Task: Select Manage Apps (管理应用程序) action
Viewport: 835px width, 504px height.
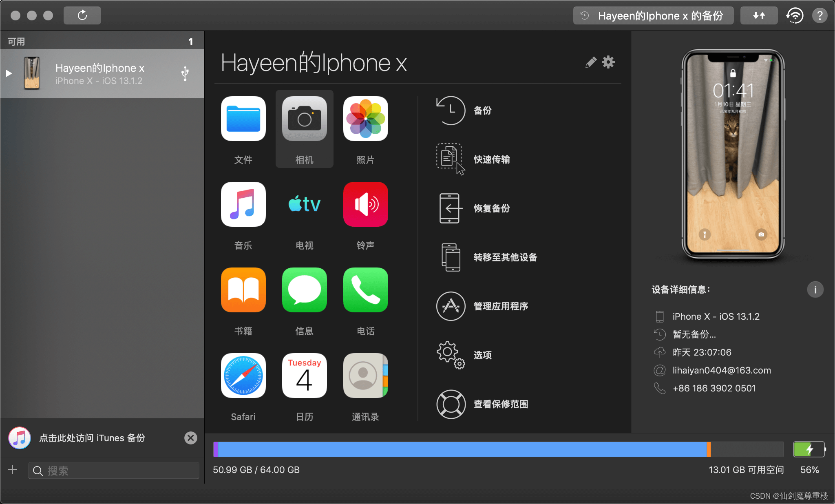Action: [500, 306]
